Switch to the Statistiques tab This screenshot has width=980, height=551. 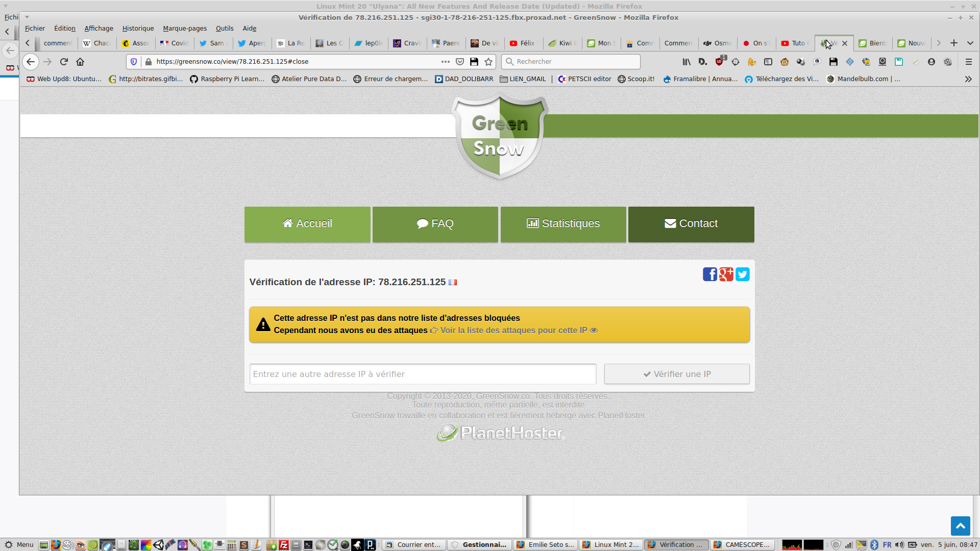tap(563, 224)
